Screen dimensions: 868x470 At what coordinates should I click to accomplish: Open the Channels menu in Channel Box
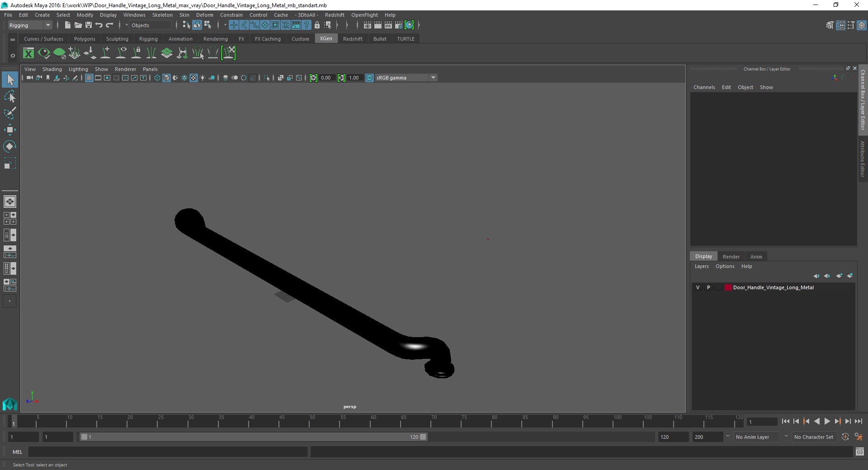(x=704, y=87)
